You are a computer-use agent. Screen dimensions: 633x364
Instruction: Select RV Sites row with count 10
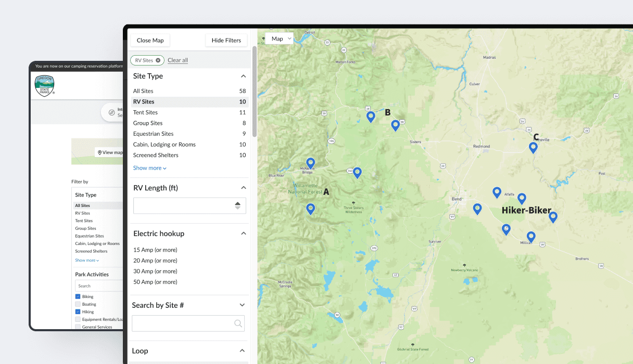pyautogui.click(x=189, y=102)
